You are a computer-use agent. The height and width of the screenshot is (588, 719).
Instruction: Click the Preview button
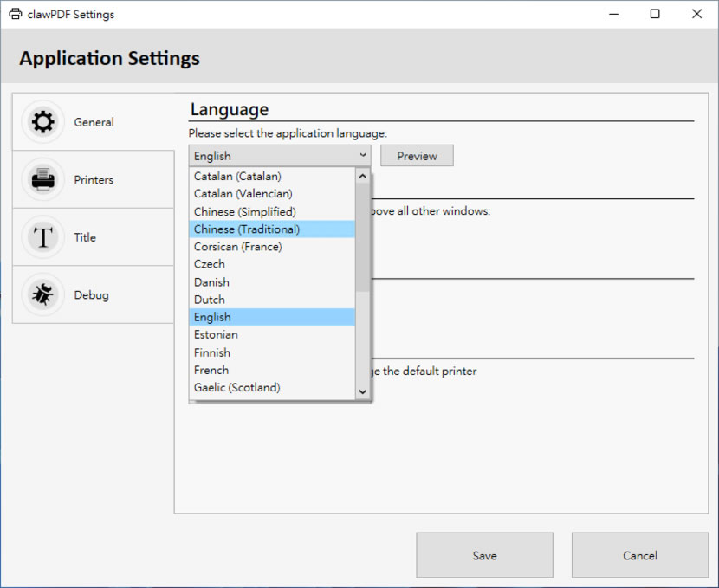tap(417, 156)
